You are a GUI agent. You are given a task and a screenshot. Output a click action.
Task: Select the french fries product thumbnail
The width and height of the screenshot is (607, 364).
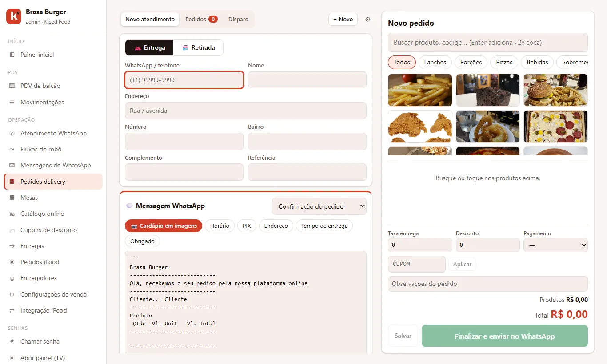tap(420, 90)
